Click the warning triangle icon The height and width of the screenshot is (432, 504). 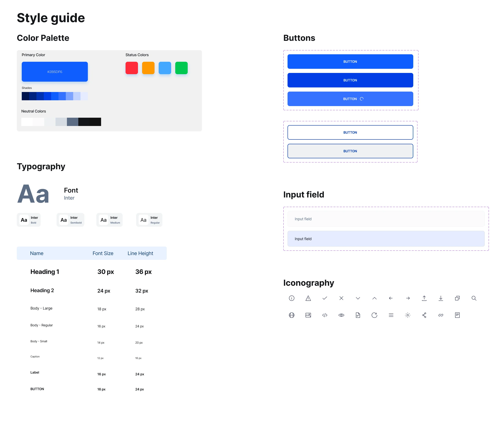[x=308, y=298]
